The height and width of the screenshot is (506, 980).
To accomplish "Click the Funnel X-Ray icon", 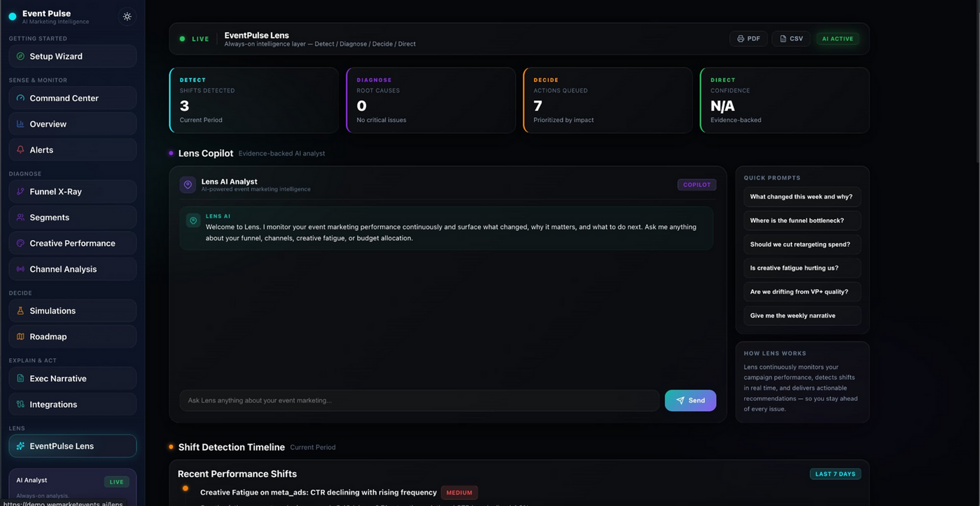I will tap(20, 191).
